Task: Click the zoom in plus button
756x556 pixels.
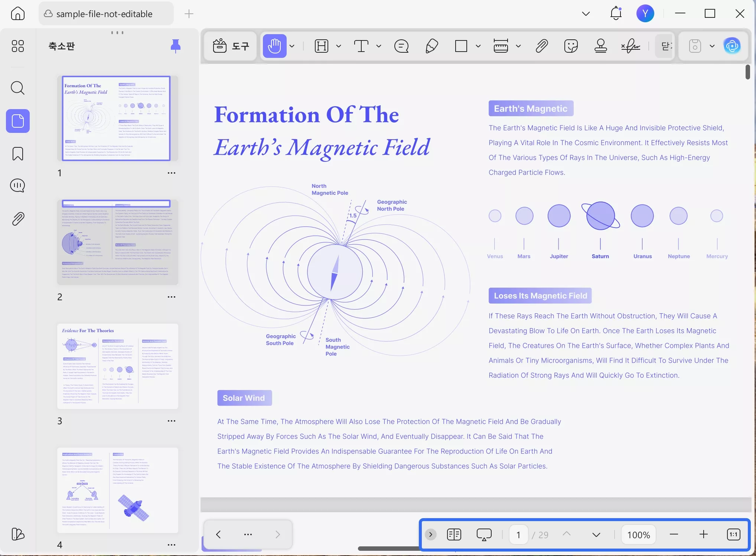Action: click(703, 534)
